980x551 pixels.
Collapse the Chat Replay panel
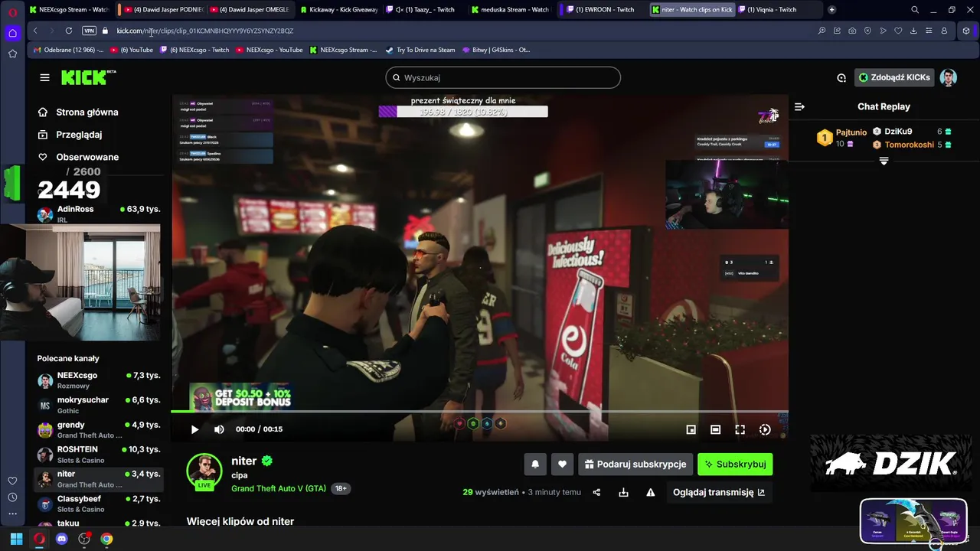[799, 106]
